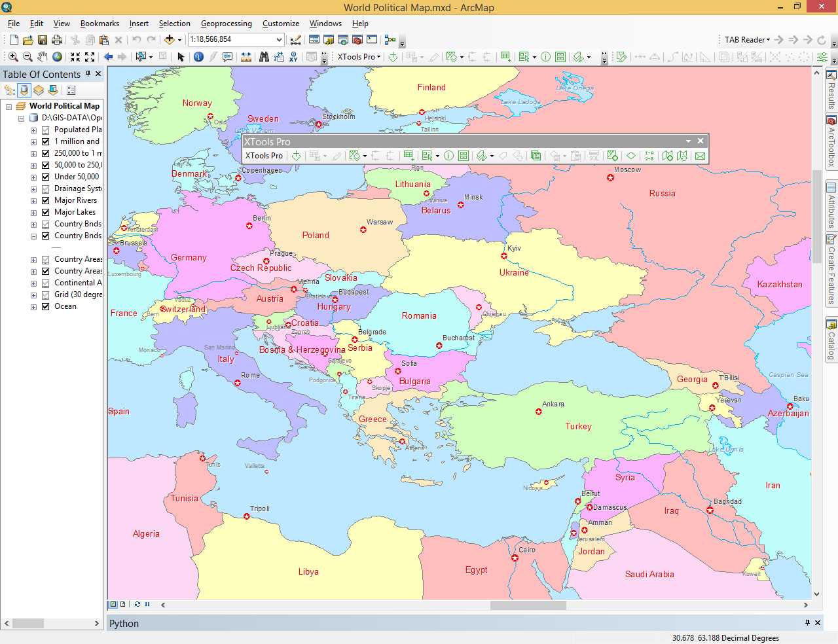Click the Zoom In magnifier tool
This screenshot has height=644, width=838.
click(13, 57)
